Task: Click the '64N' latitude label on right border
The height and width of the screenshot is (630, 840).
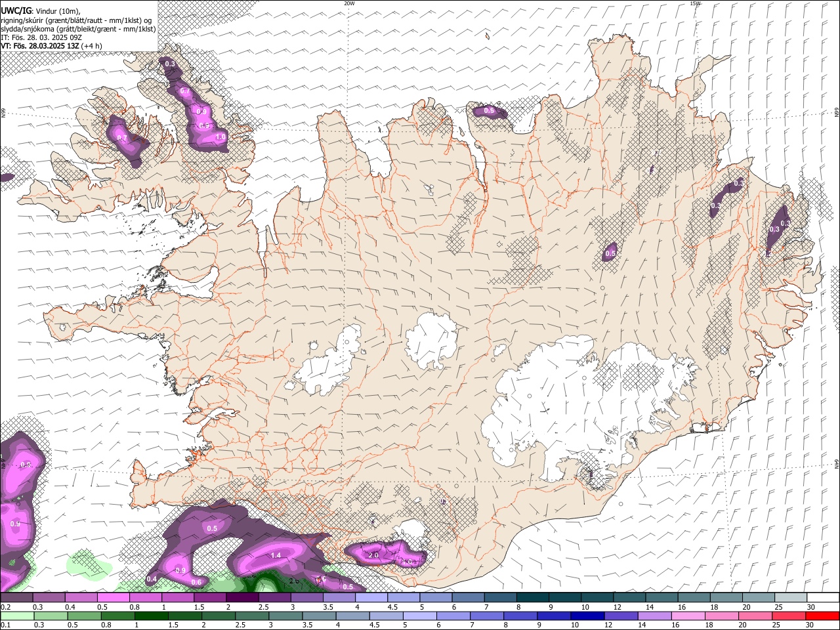Action: click(x=837, y=464)
